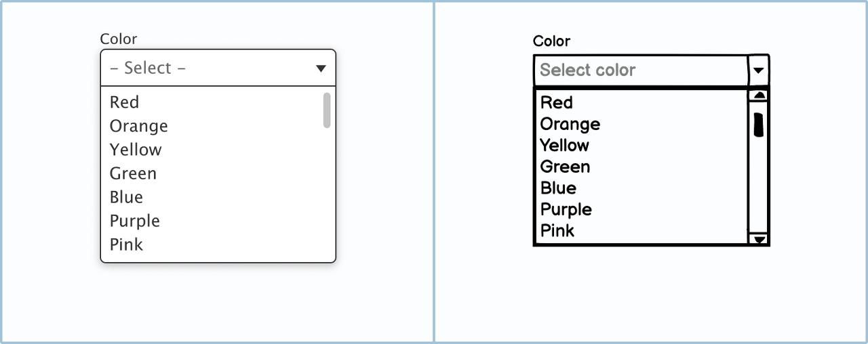Click the '– Select –' combo box field
This screenshot has width=868, height=344.
pos(218,68)
